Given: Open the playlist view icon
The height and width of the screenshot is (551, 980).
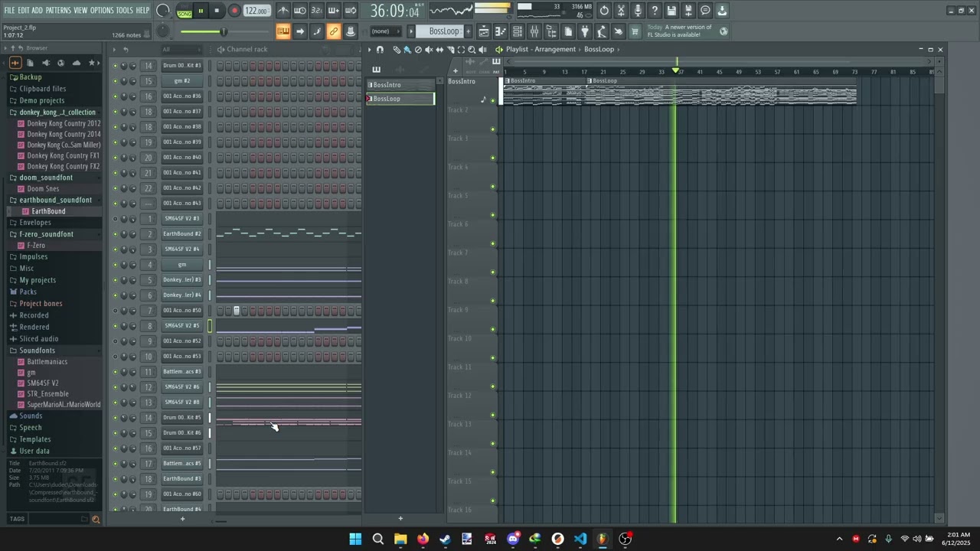Looking at the screenshot, I should [484, 31].
